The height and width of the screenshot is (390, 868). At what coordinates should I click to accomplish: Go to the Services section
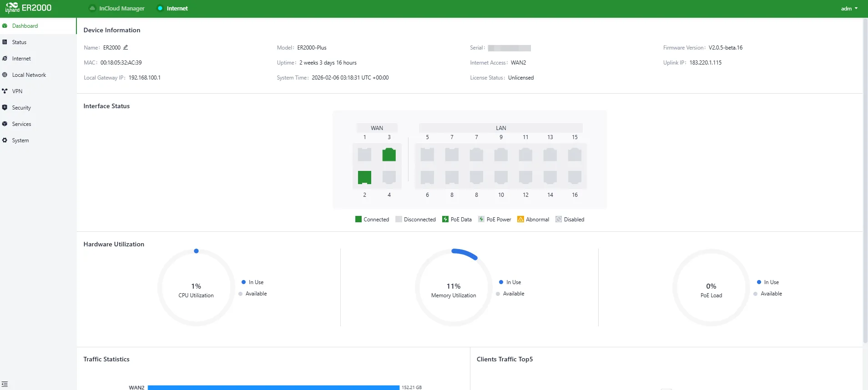(x=38, y=124)
